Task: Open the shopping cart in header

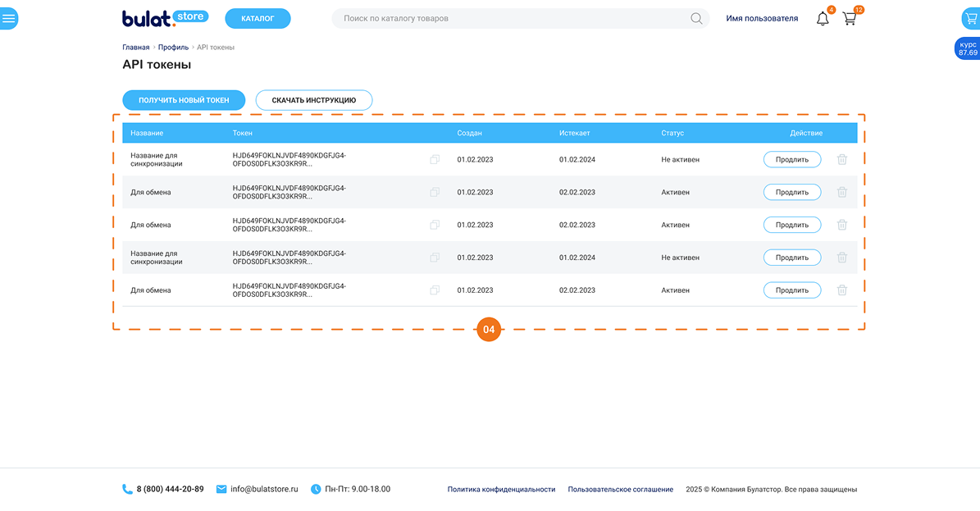Action: coord(850,19)
